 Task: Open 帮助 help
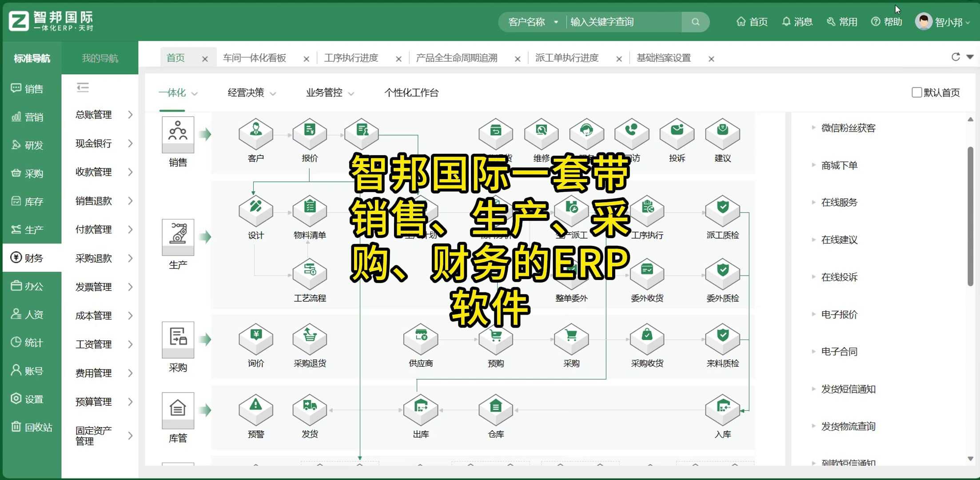[x=887, y=22]
